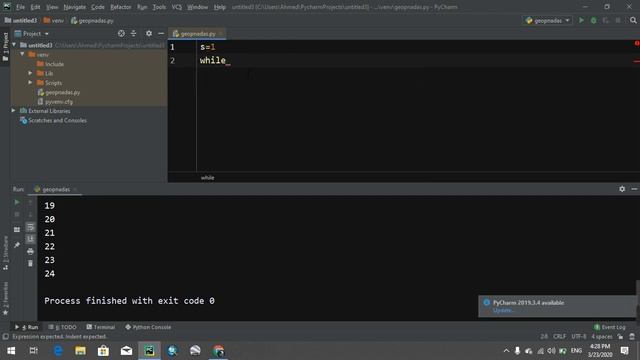The width and height of the screenshot is (640, 360).
Task: Toggle the Structure side tool window
Action: coord(5,253)
